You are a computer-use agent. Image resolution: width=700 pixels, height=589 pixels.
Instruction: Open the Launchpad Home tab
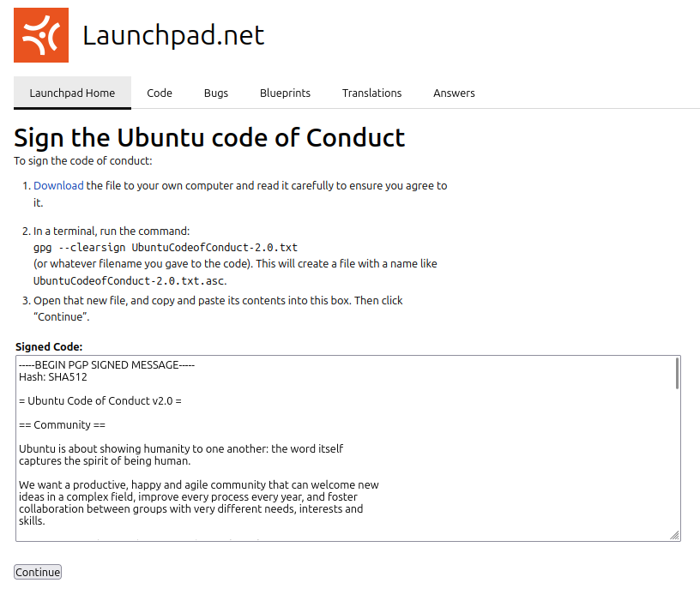[x=72, y=93]
